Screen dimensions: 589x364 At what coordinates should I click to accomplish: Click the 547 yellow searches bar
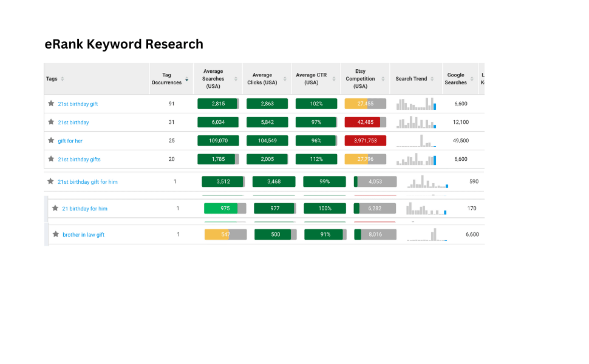coord(225,235)
